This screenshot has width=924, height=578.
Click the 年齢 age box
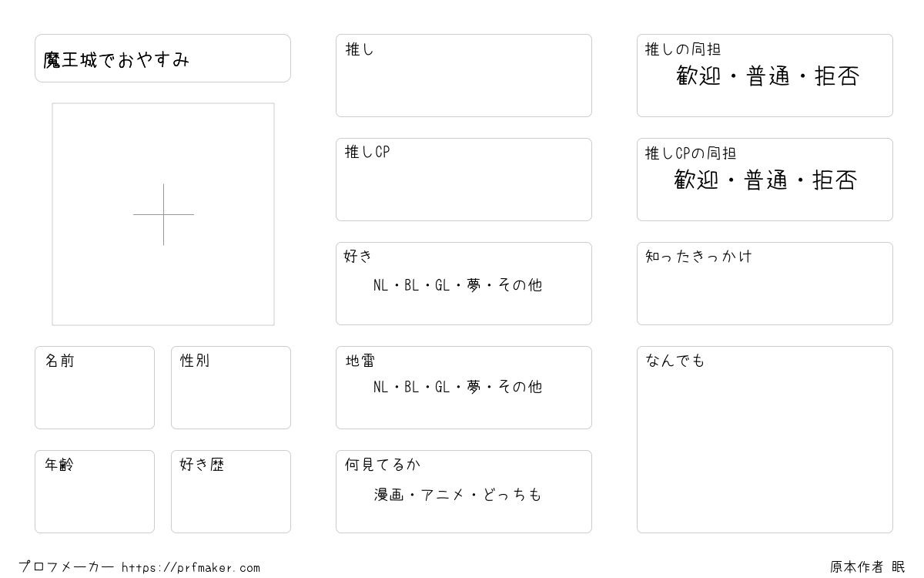tap(95, 492)
